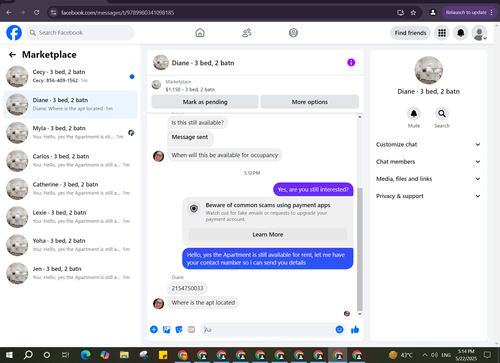Show hidden system tray icons chevron
Viewport: 500px width, 363px height.
(425, 355)
